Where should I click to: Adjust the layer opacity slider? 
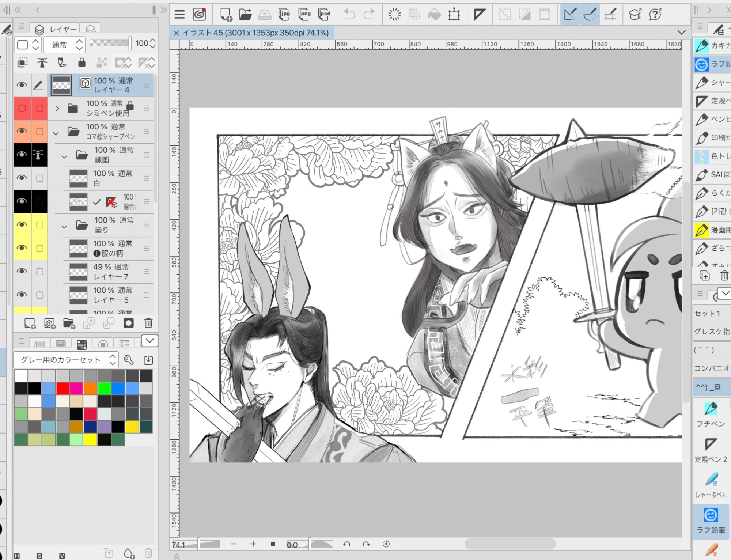(x=110, y=43)
